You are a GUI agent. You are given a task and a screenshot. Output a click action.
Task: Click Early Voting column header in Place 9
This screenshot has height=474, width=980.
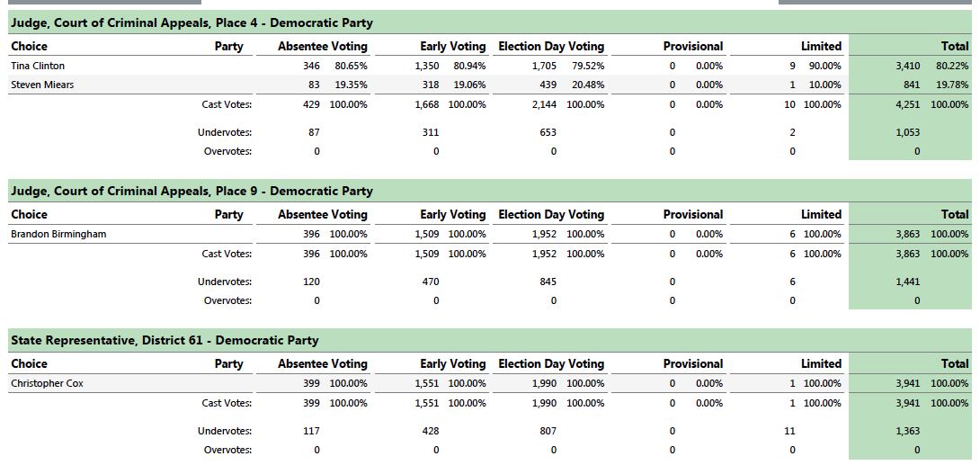click(x=452, y=214)
